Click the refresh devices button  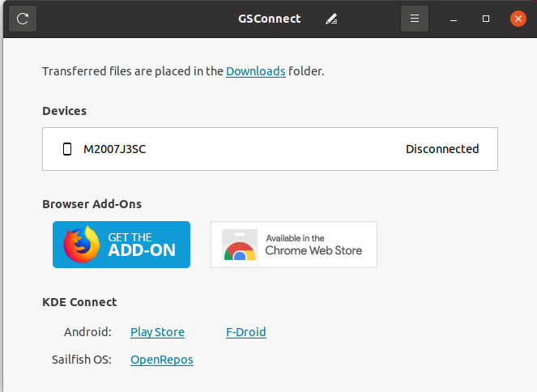click(23, 19)
